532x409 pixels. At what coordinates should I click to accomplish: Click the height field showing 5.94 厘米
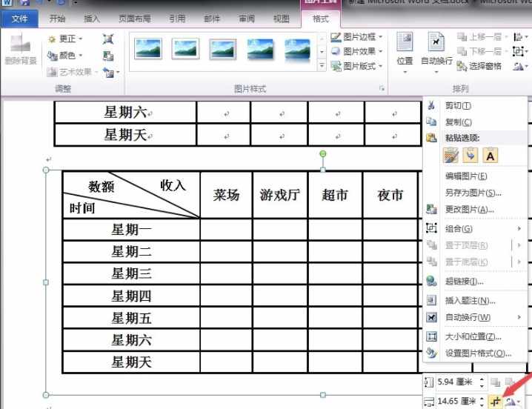[x=456, y=382]
